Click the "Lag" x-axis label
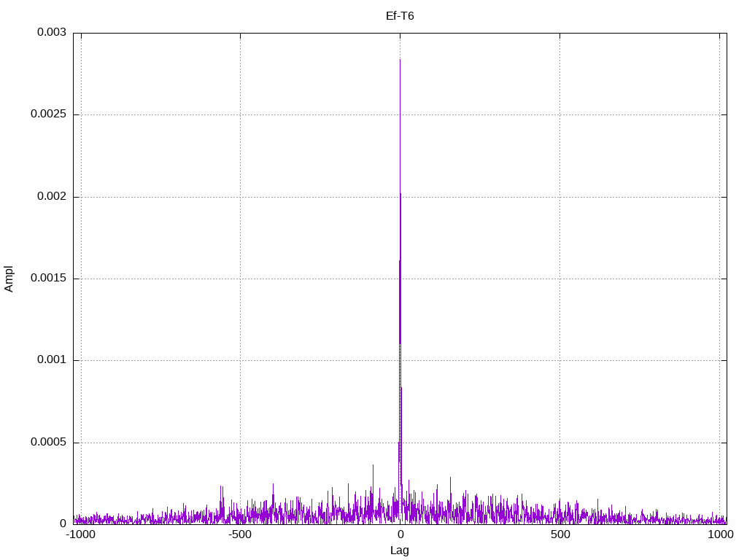 pyautogui.click(x=400, y=551)
